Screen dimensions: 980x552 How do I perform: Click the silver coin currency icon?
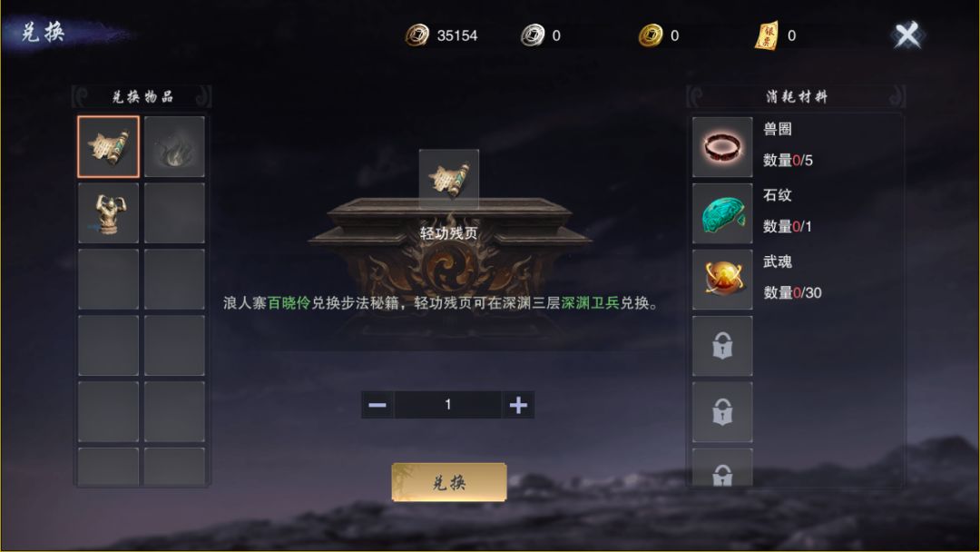[533, 35]
